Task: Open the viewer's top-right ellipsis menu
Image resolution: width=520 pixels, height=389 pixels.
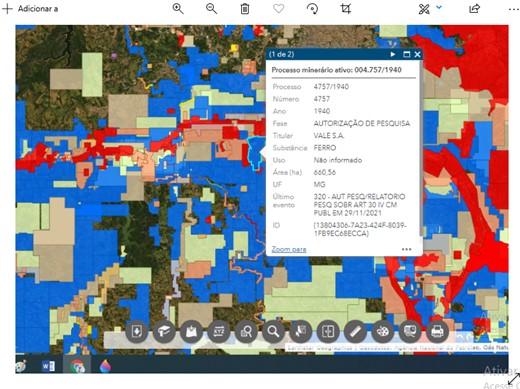Action: coord(514,9)
